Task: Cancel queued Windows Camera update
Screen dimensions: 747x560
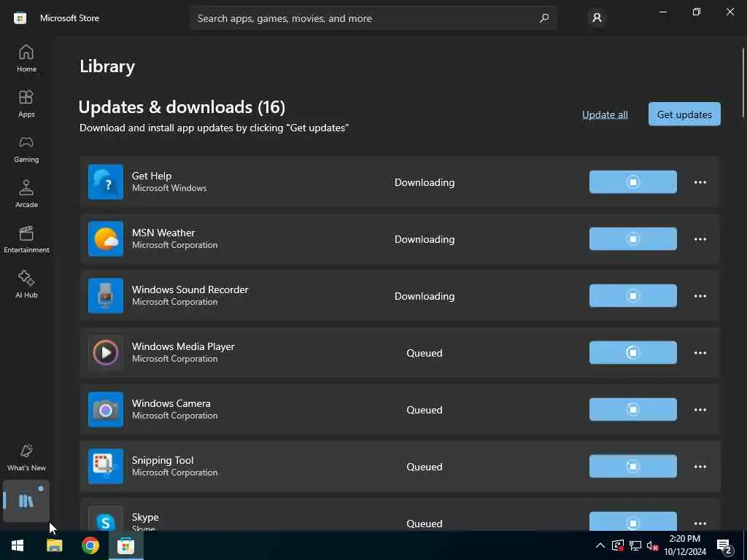Action: click(632, 410)
